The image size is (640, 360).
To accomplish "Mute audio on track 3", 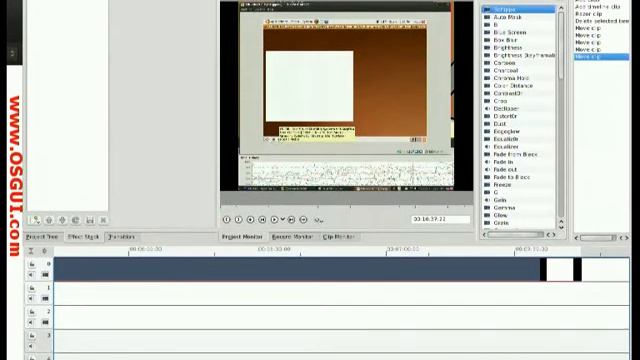I will [x=31, y=347].
